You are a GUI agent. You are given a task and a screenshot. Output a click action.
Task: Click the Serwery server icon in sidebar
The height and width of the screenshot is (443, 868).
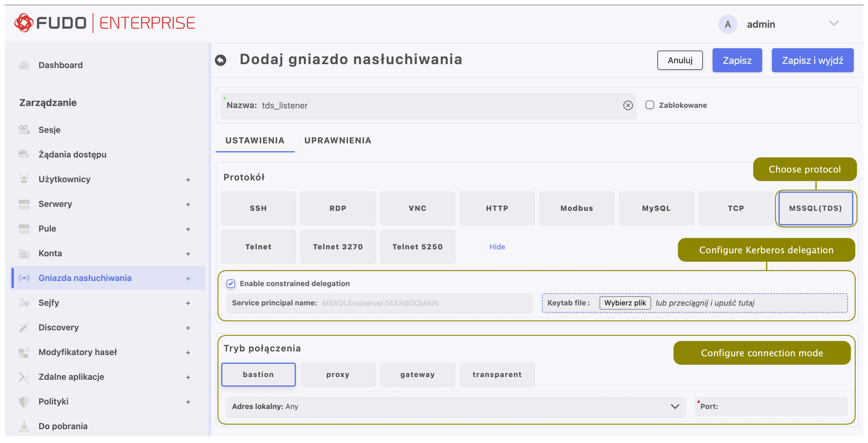[x=24, y=204]
